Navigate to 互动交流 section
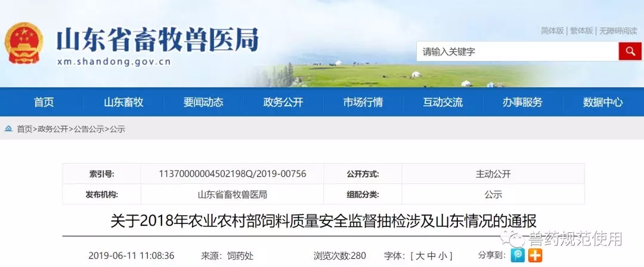This screenshot has height=267, width=644. click(442, 102)
